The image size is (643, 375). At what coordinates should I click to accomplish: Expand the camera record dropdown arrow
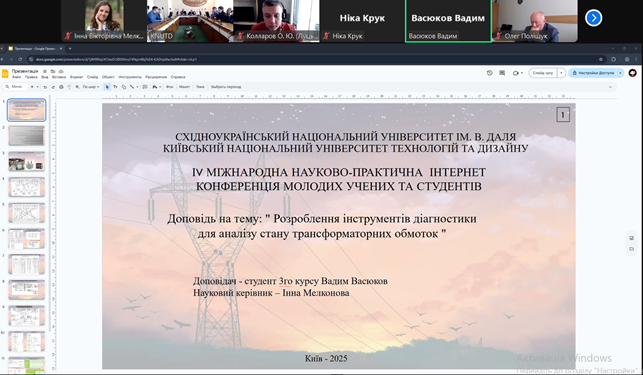pos(522,73)
